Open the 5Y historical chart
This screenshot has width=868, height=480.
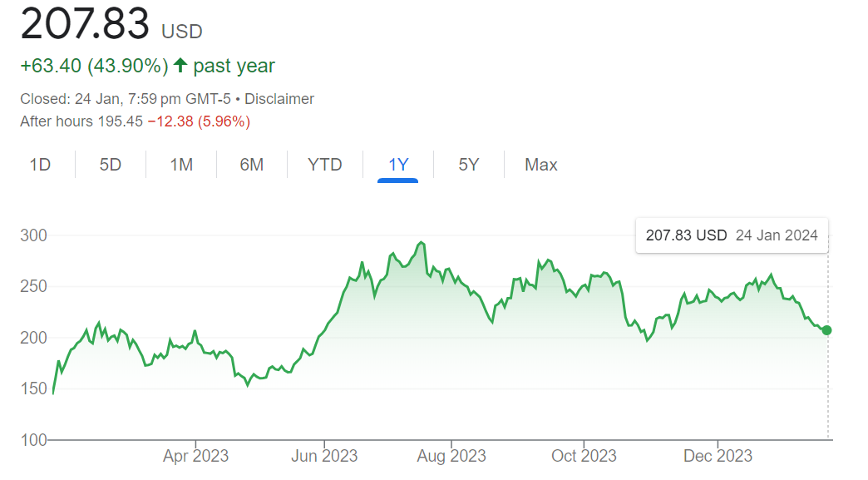click(x=468, y=164)
